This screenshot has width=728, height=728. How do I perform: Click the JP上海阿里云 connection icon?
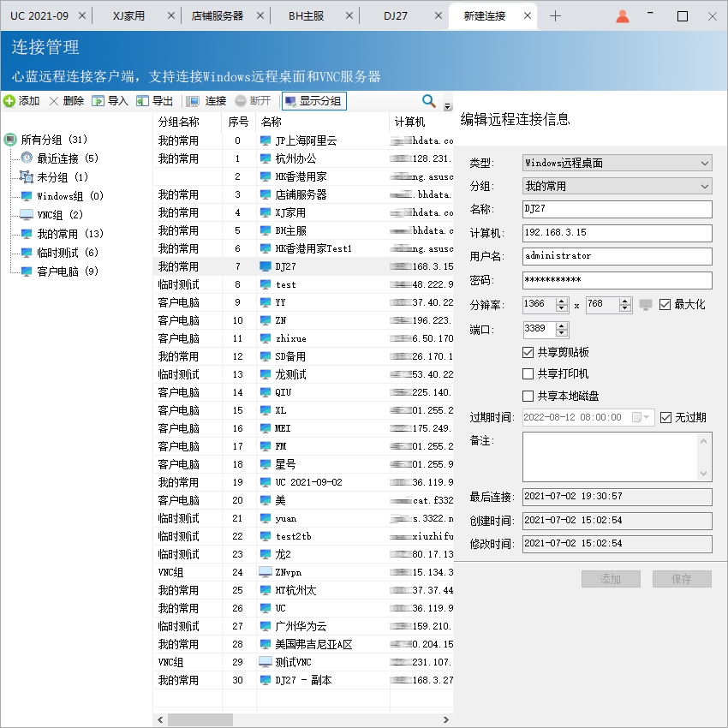tap(266, 140)
